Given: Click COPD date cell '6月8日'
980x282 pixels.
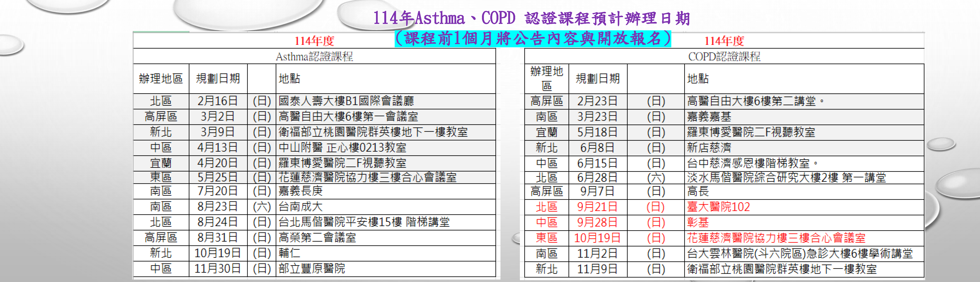Looking at the screenshot, I should 597,147.
